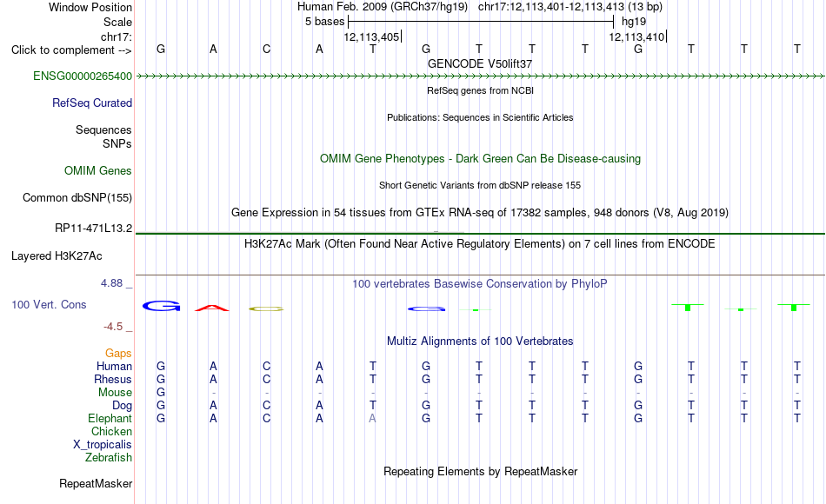The image size is (826, 504).
Task: Click the 'Window Position' row label
Action: [90, 7]
